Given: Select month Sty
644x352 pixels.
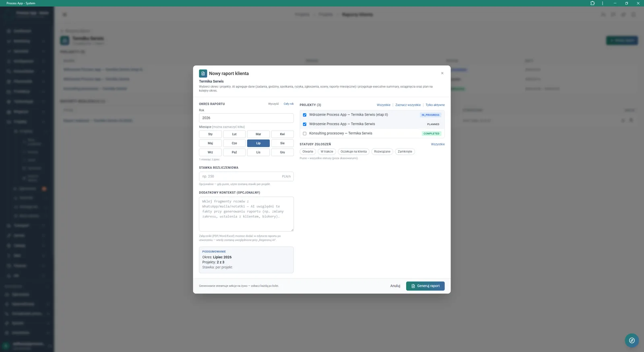Looking at the screenshot, I should (x=210, y=134).
